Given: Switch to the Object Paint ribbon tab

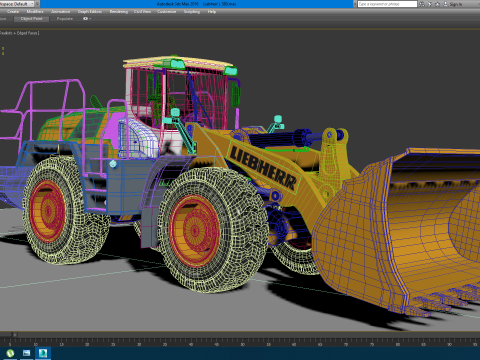Looking at the screenshot, I should click(31, 19).
